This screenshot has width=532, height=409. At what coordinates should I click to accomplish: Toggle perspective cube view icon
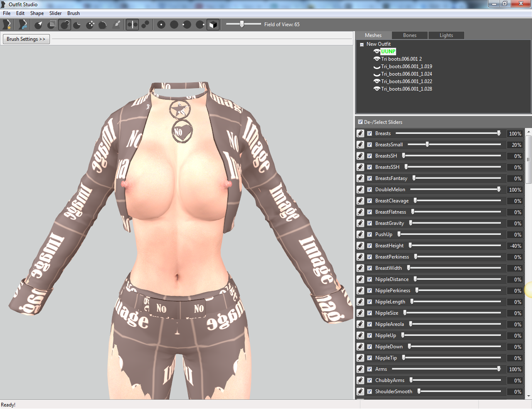tap(213, 25)
